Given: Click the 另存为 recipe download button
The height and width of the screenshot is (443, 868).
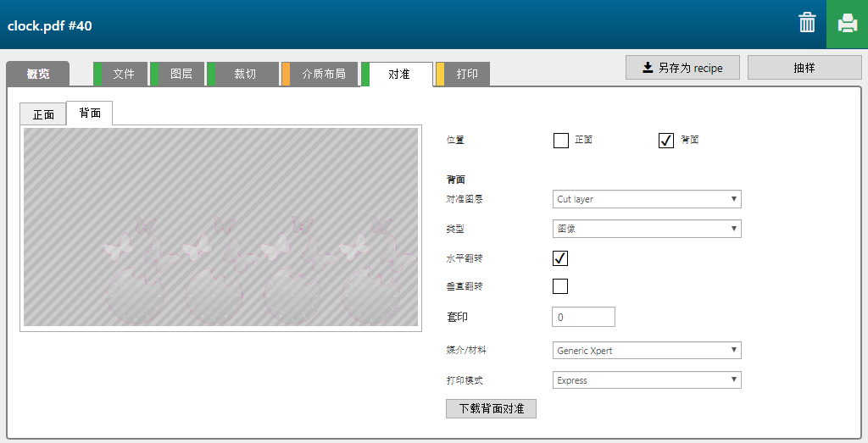Looking at the screenshot, I should (682, 68).
